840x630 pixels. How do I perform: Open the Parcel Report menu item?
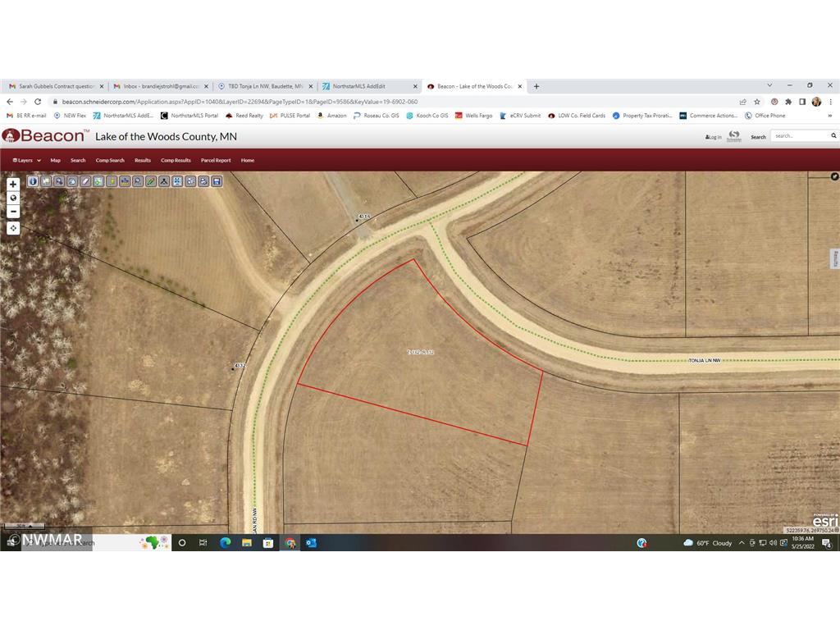(x=216, y=161)
